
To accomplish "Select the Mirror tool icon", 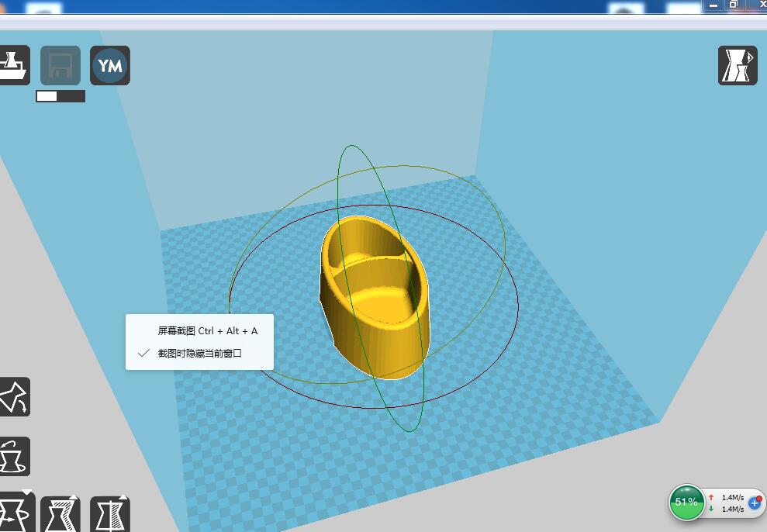I will click(110, 514).
